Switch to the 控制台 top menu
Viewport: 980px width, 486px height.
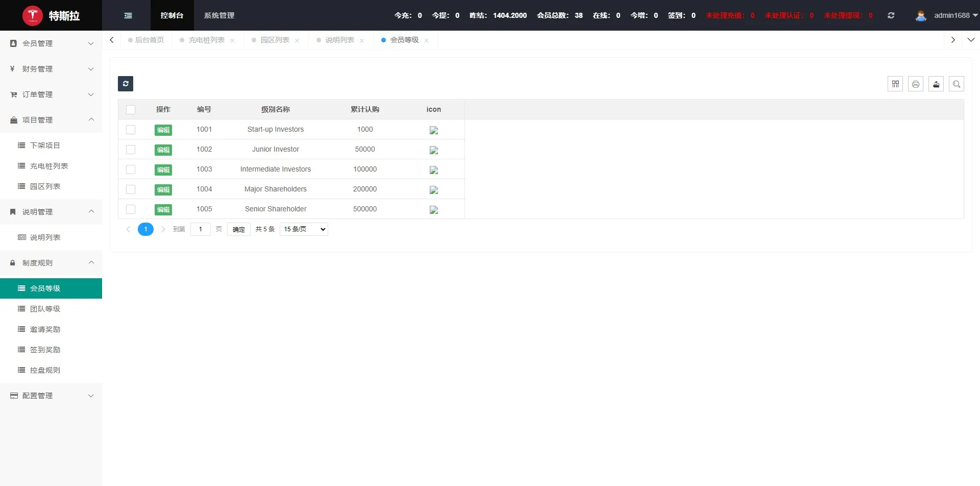coord(172,15)
